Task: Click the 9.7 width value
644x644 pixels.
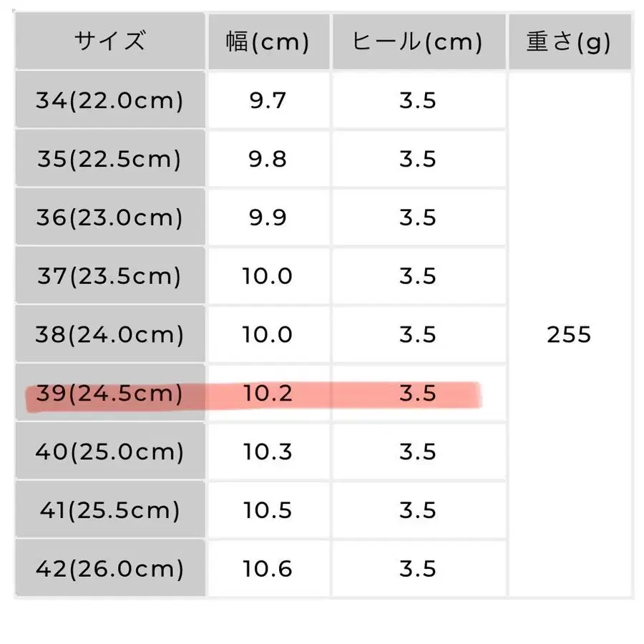Action: coord(268,100)
